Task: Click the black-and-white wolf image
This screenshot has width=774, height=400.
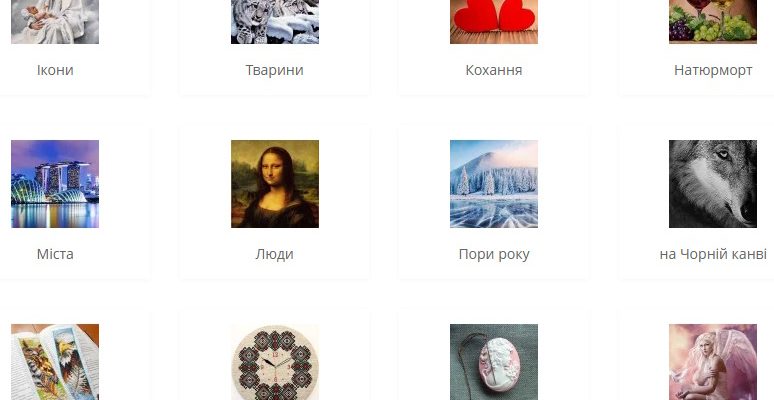Action: (713, 184)
